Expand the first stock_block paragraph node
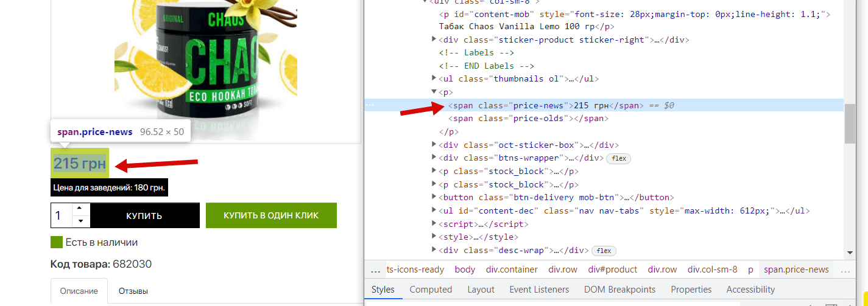The width and height of the screenshot is (868, 306). 434,172
